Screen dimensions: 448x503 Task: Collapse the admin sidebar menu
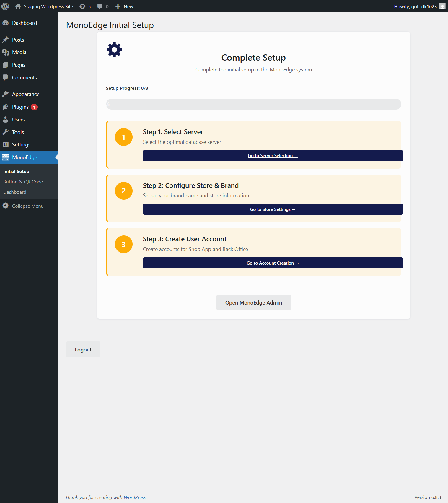click(x=29, y=206)
